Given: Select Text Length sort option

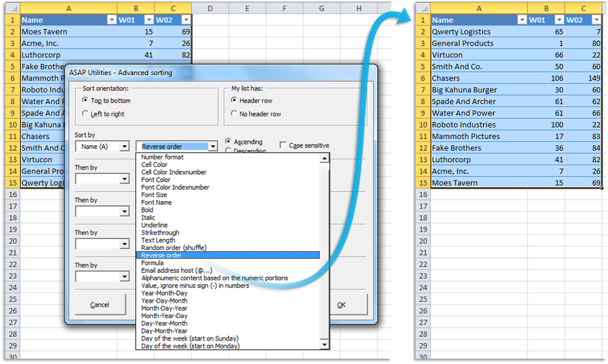Looking at the screenshot, I should [228, 240].
